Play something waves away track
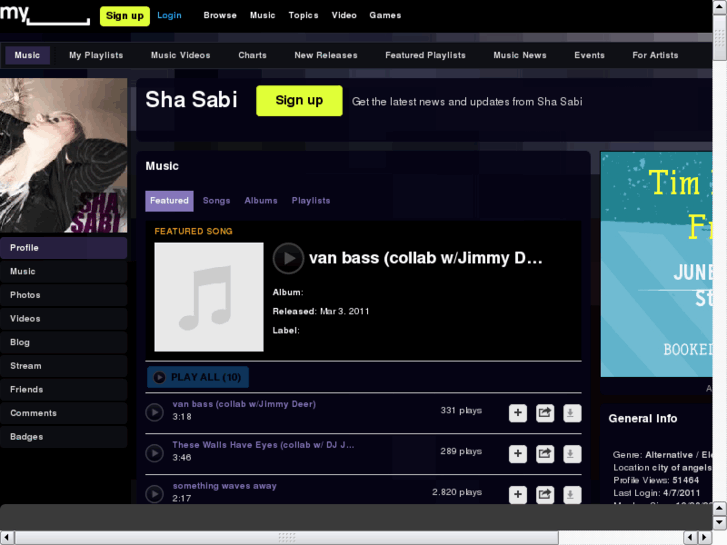The width and height of the screenshot is (727, 545). click(x=154, y=494)
